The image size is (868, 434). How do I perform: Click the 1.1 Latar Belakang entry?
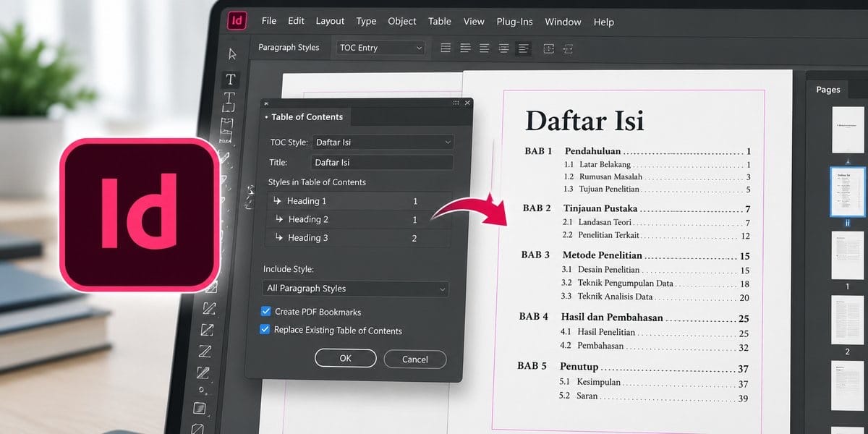click(x=657, y=165)
